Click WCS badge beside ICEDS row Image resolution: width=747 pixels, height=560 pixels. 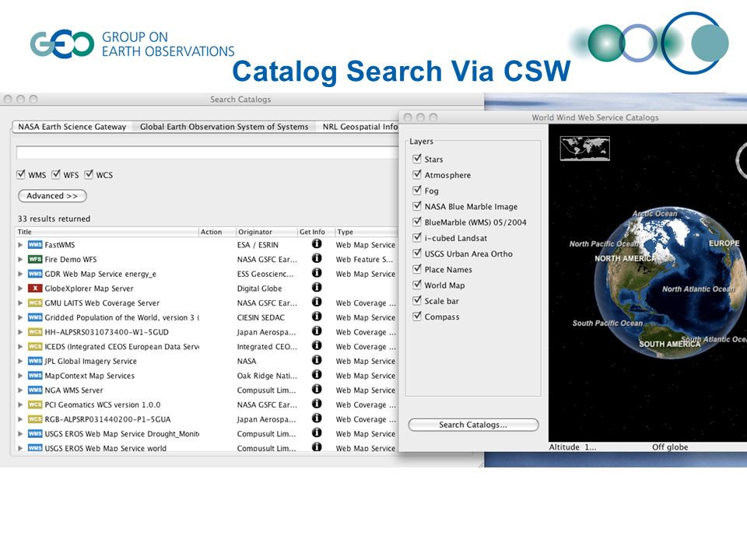[35, 347]
